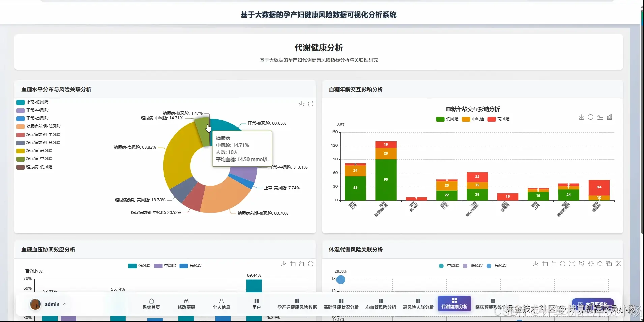Viewport: 644px width, 322px height.
Task: Open 个人信息 page
Action: tap(222, 304)
